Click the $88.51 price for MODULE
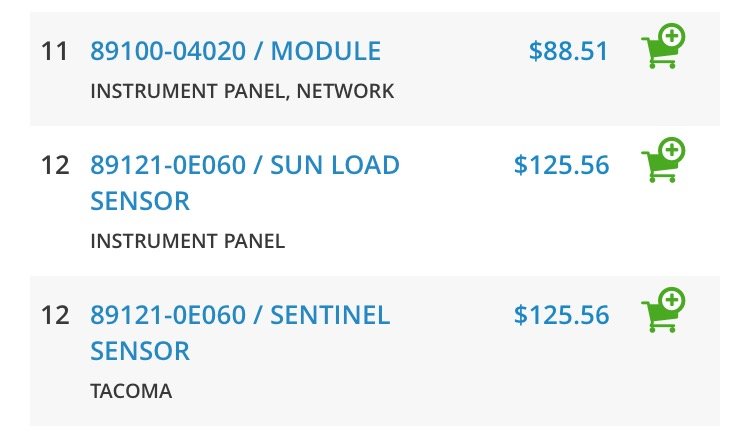This screenshot has width=750, height=440. pyautogui.click(x=568, y=51)
